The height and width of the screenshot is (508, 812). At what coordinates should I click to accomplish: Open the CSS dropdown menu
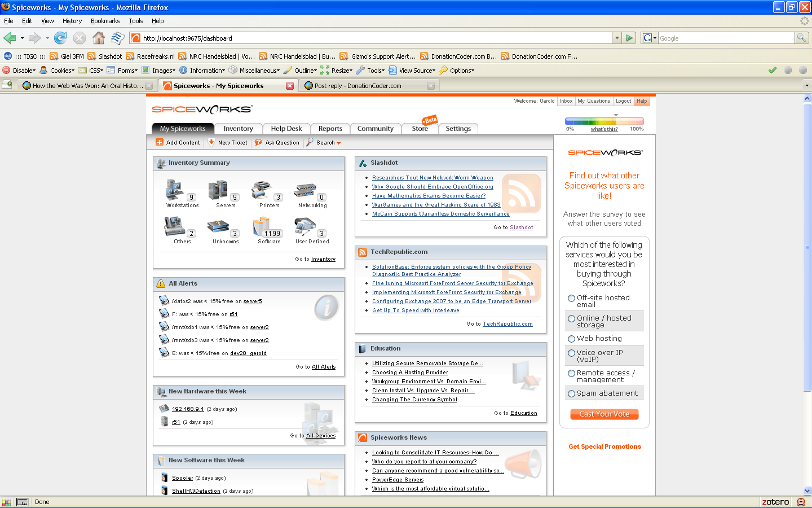pyautogui.click(x=91, y=71)
